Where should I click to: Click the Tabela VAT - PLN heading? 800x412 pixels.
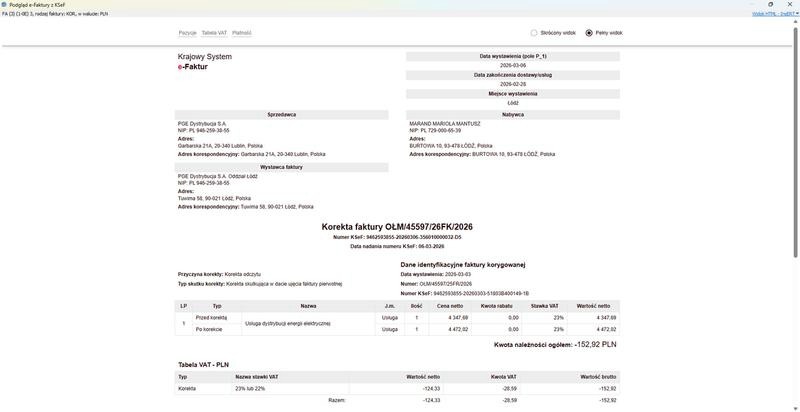(x=206, y=365)
